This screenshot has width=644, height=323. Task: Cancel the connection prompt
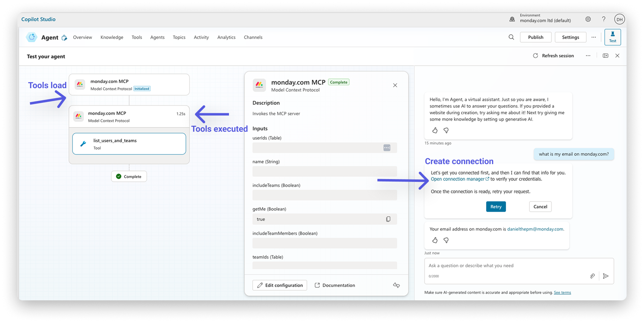click(x=540, y=207)
